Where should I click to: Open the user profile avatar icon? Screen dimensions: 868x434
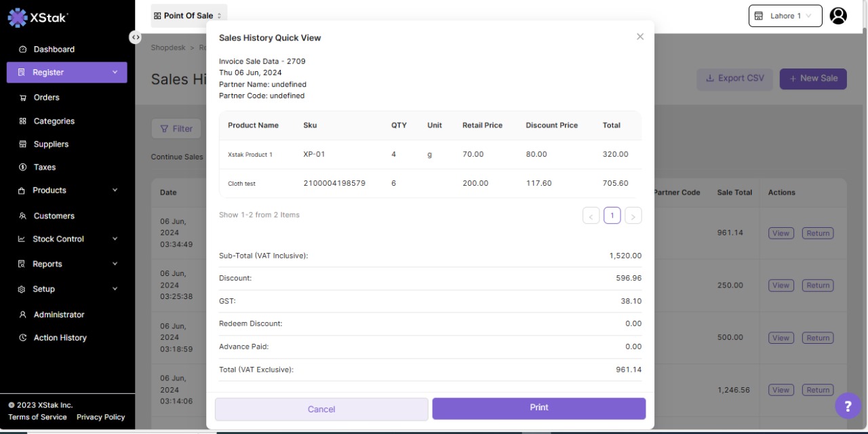point(838,16)
